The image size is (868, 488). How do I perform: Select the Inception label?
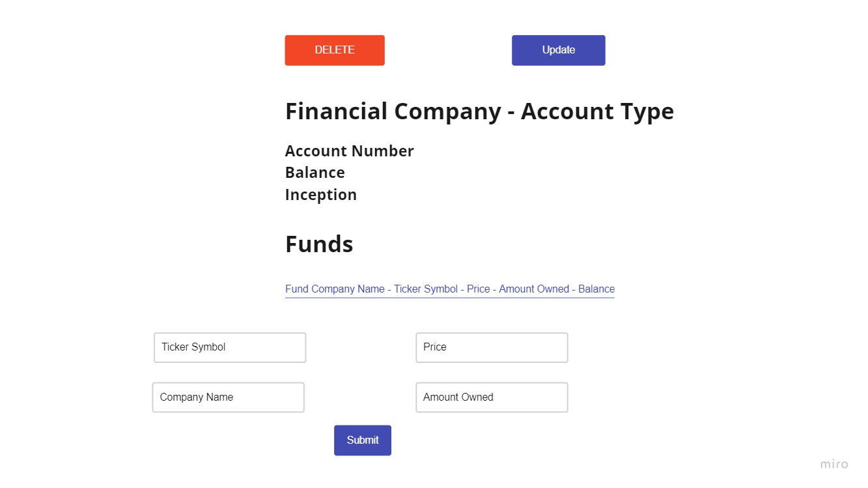320,194
